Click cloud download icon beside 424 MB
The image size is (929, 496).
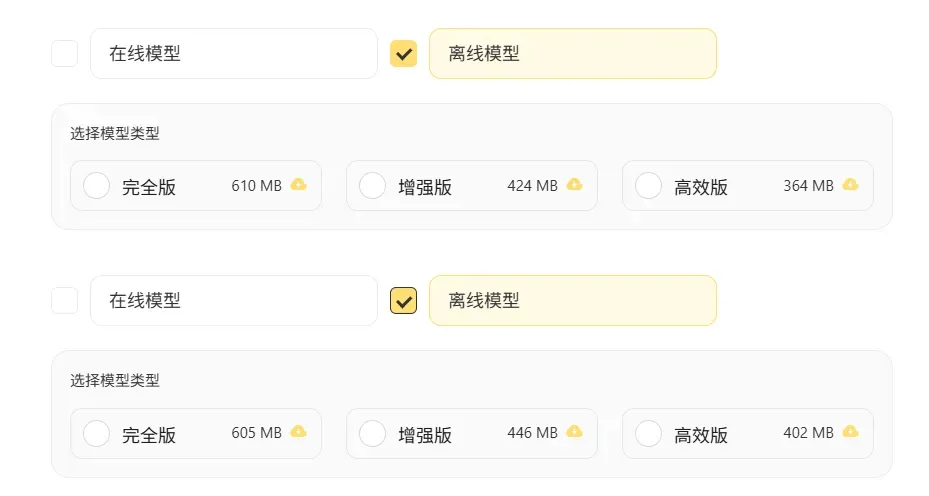click(574, 185)
